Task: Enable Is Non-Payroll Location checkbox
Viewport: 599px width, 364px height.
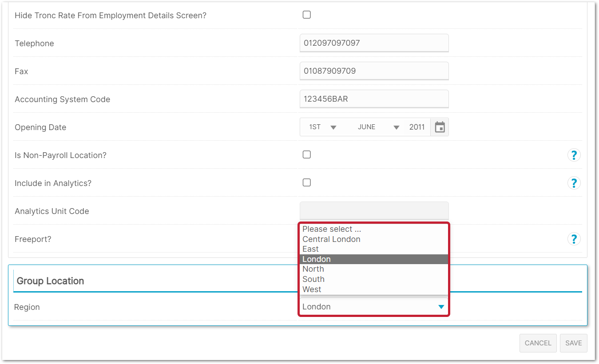Action: pos(306,154)
